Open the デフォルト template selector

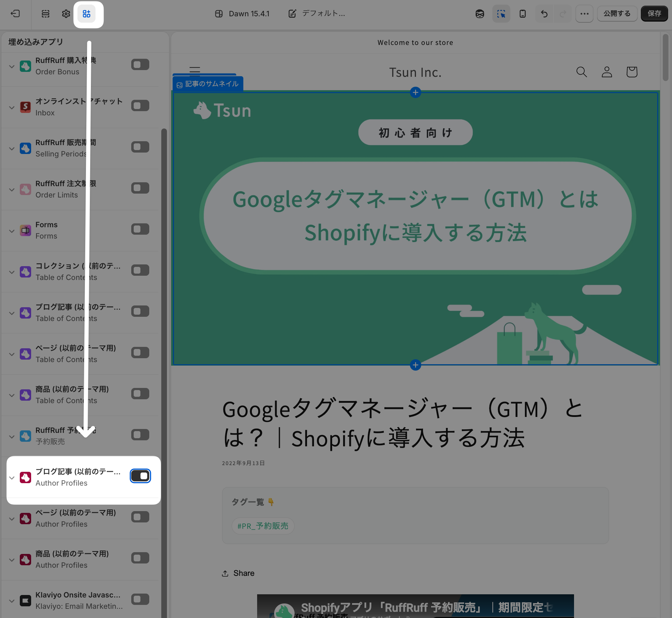click(317, 14)
